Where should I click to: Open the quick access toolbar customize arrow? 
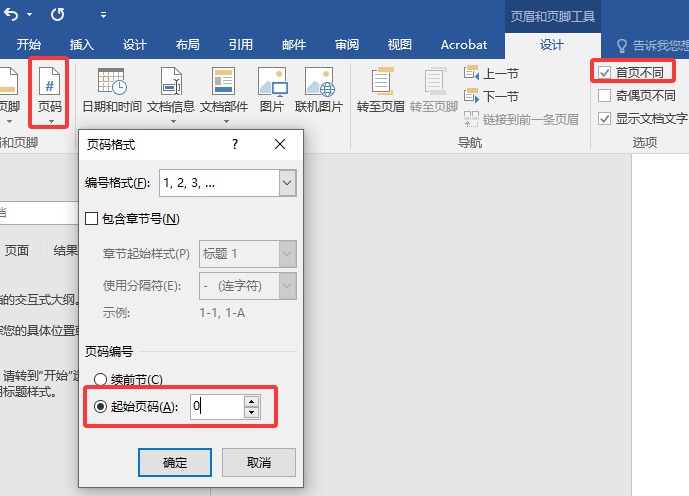tap(104, 16)
